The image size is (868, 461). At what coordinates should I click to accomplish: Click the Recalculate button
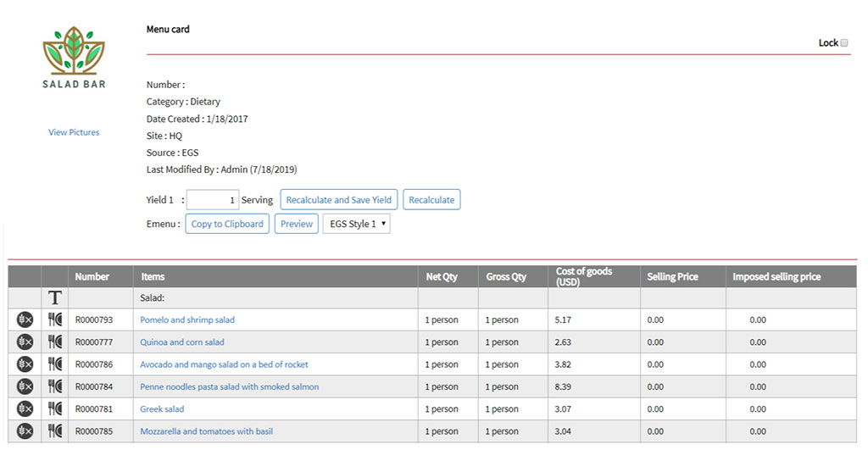tap(431, 200)
